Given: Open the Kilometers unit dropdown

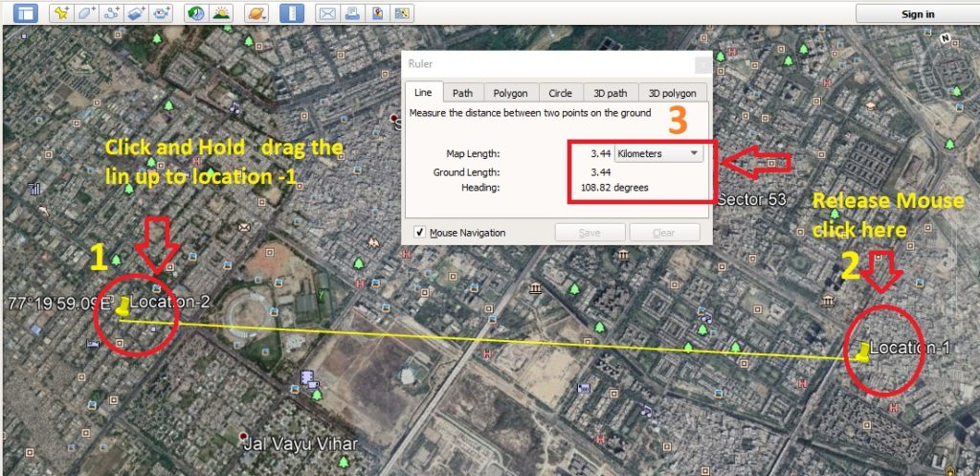Looking at the screenshot, I should [x=657, y=153].
